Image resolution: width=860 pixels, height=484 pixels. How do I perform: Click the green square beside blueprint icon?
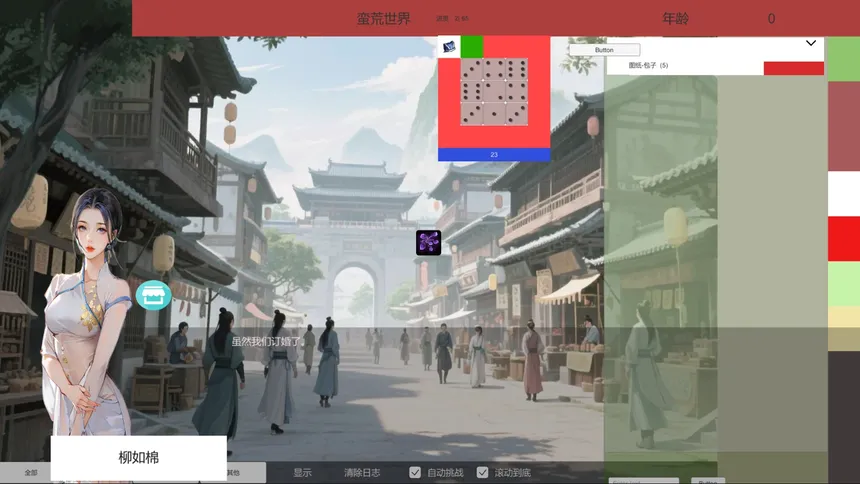click(x=472, y=47)
